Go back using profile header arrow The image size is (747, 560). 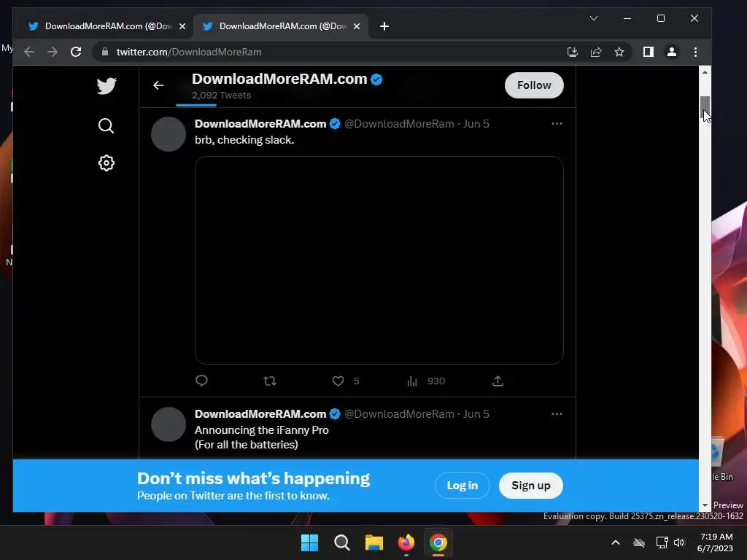tap(158, 85)
